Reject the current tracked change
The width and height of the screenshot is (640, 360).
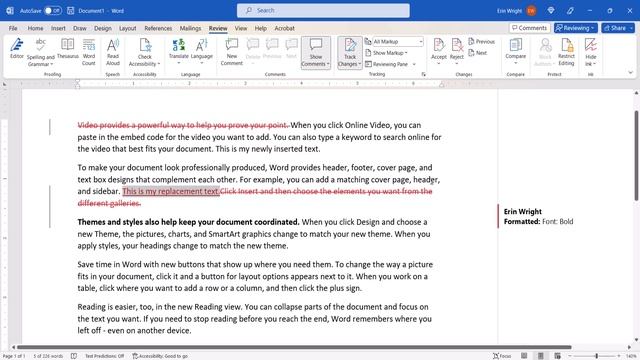click(x=457, y=48)
